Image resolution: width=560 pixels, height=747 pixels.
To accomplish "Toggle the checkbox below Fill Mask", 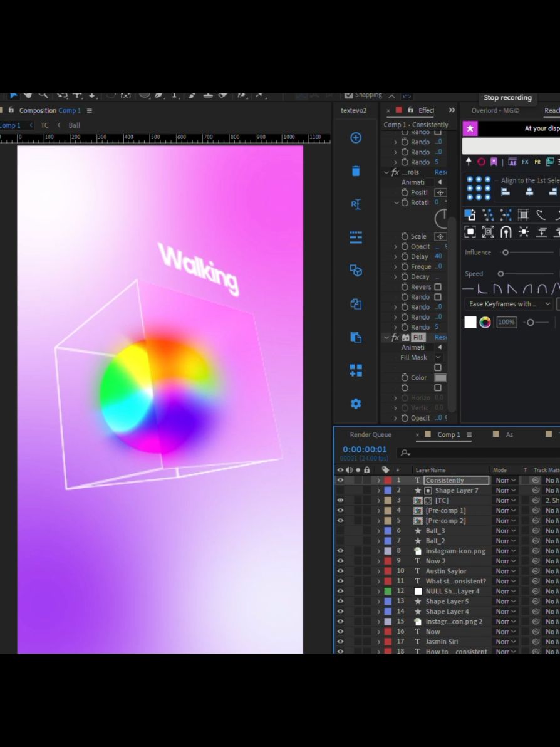I will click(438, 367).
